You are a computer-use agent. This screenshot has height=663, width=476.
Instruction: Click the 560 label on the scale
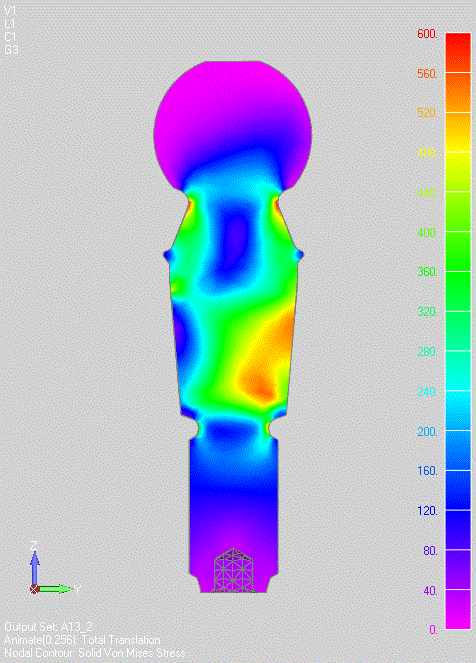427,74
